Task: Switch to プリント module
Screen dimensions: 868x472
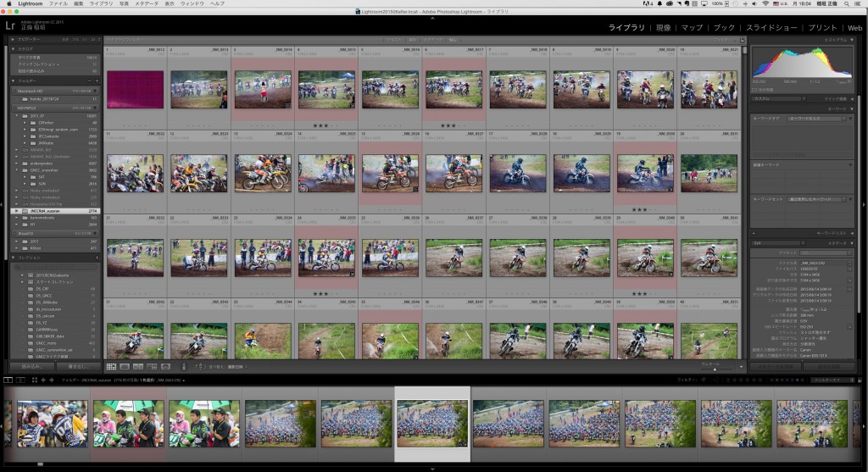Action: [822, 28]
